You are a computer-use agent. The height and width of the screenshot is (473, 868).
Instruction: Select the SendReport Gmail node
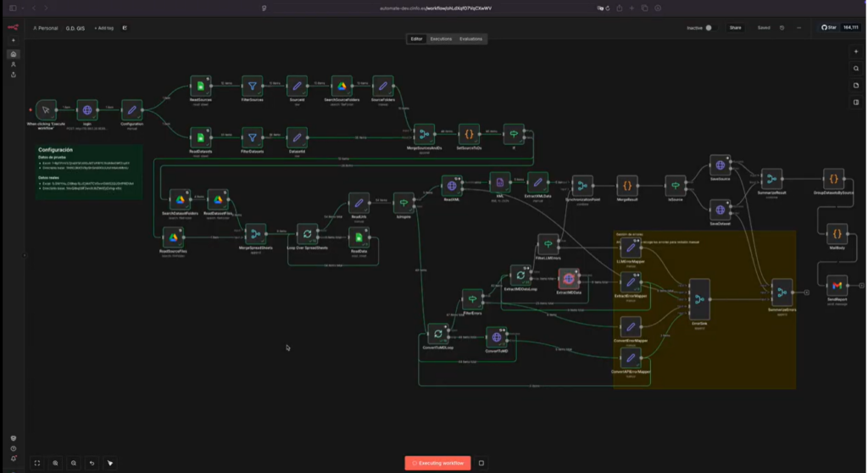point(836,286)
